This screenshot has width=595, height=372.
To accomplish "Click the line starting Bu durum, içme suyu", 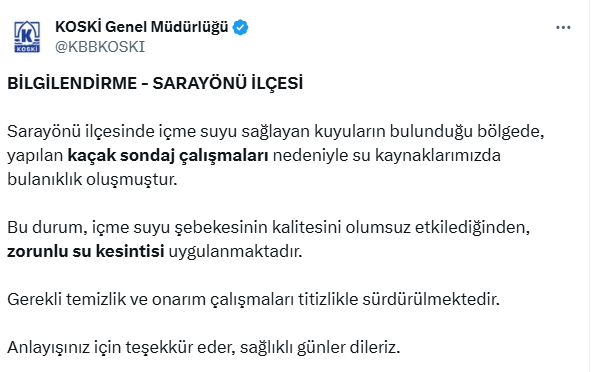I will pos(269,228).
